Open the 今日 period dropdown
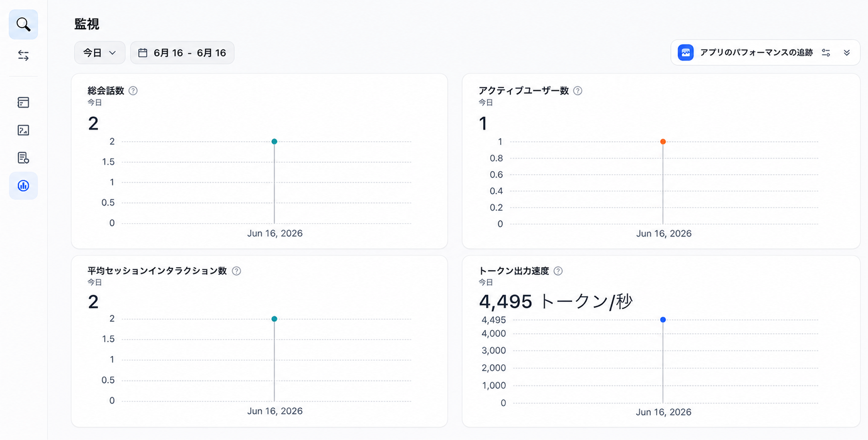Screen dimensions: 868x440 (x=100, y=53)
